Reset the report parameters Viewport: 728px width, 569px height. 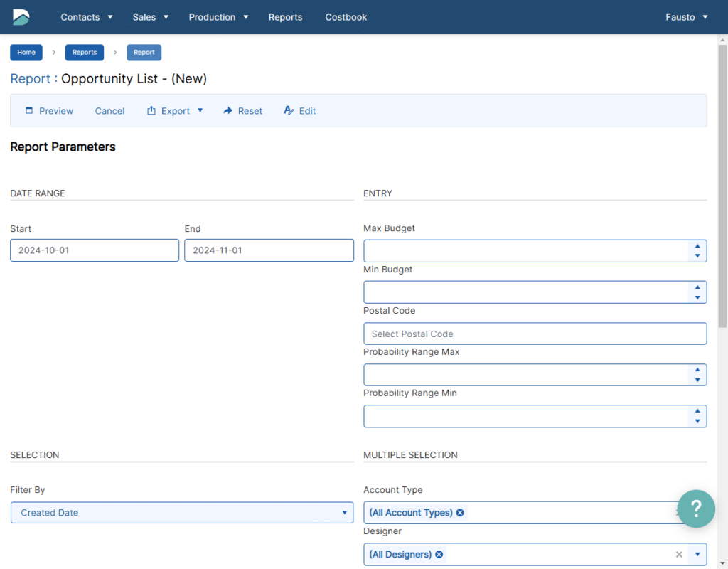(243, 110)
